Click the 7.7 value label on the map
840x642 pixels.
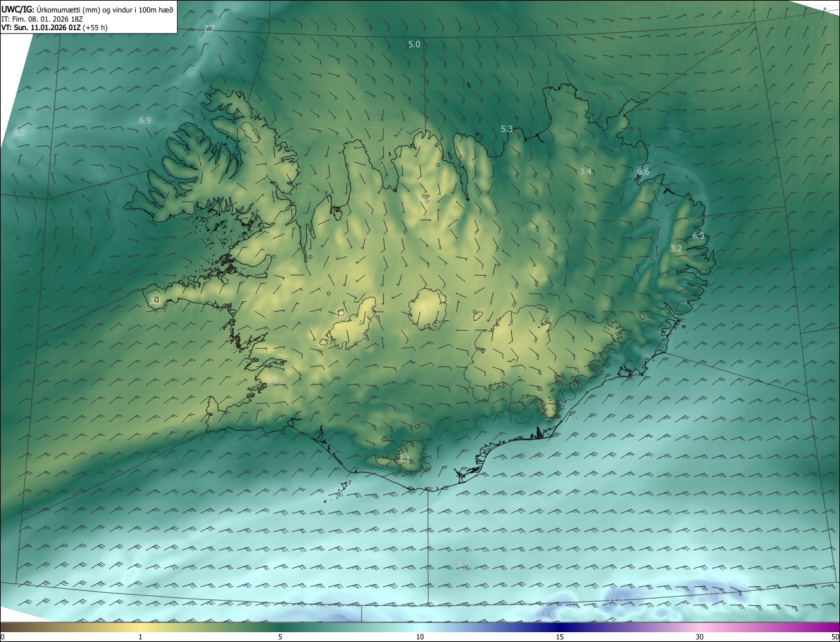pyautogui.click(x=209, y=28)
